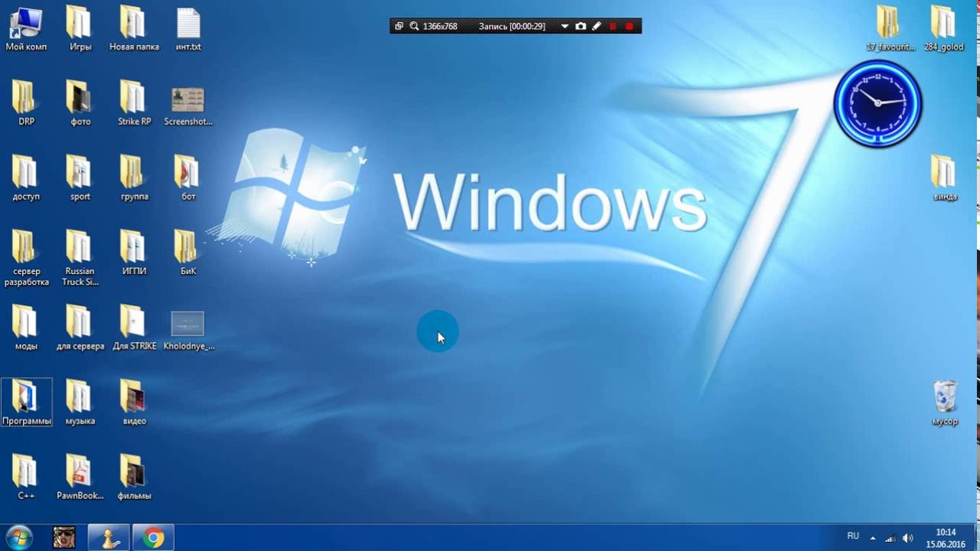
Task: Select the группа folder
Action: [134, 178]
